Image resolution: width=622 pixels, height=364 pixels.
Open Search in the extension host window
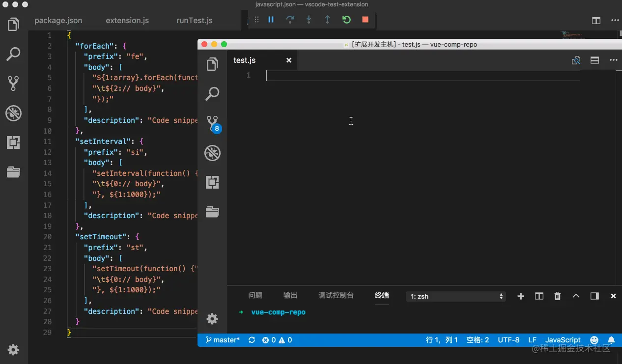coord(212,94)
